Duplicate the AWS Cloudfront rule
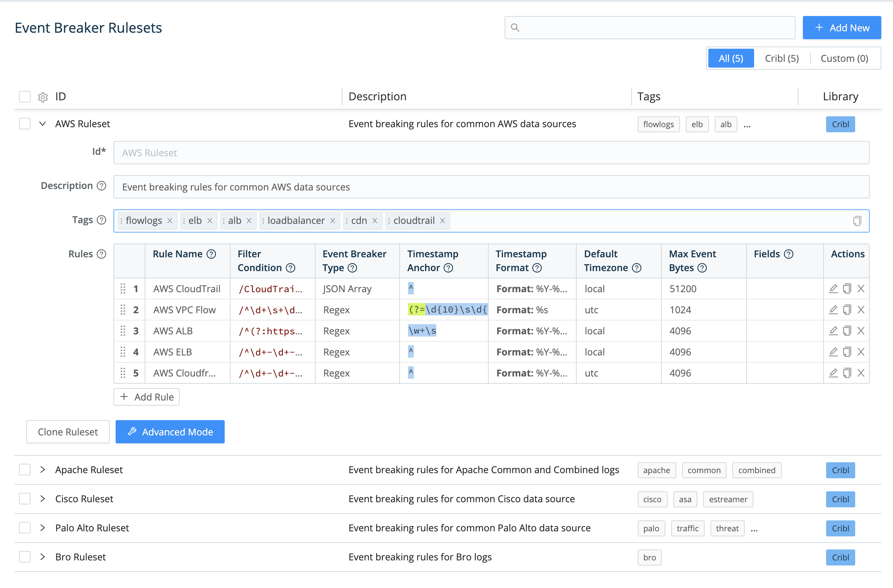 847,373
